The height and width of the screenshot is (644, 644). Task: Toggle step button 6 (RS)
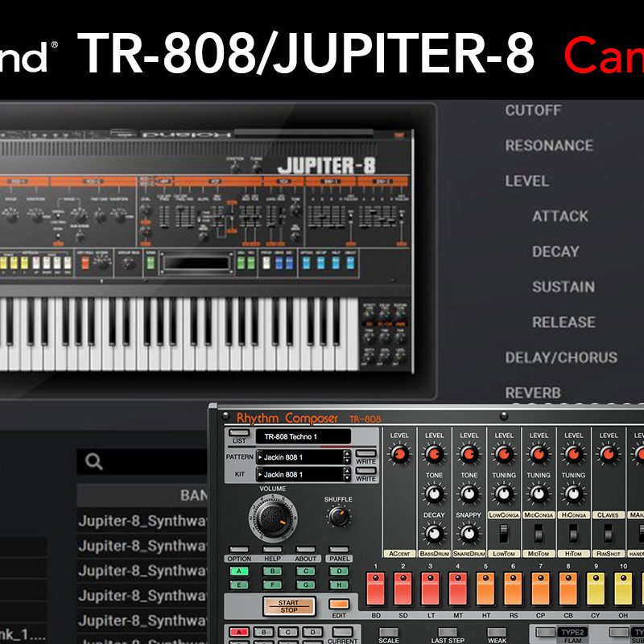pyautogui.click(x=513, y=589)
